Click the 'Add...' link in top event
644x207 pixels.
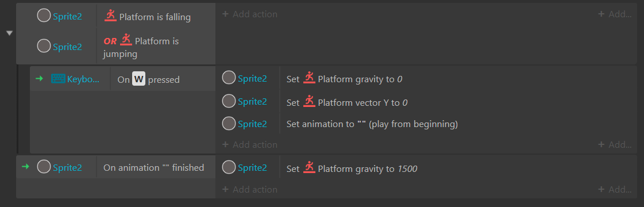(x=615, y=14)
